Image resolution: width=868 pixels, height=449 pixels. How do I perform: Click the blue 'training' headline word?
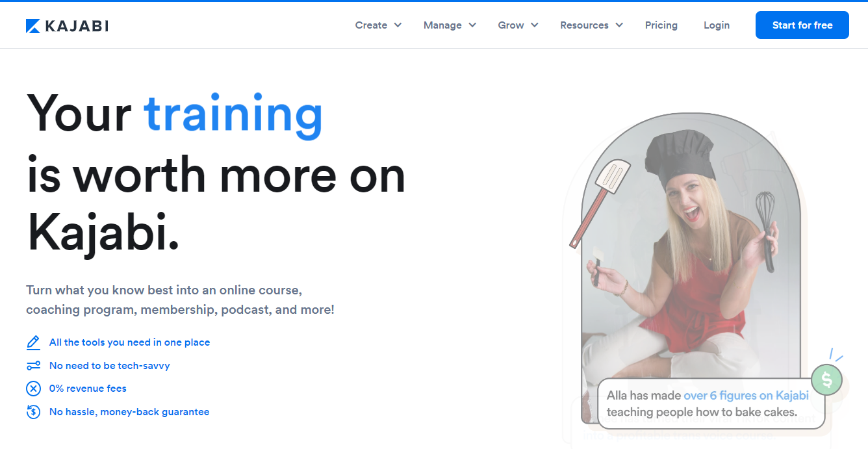tap(233, 116)
